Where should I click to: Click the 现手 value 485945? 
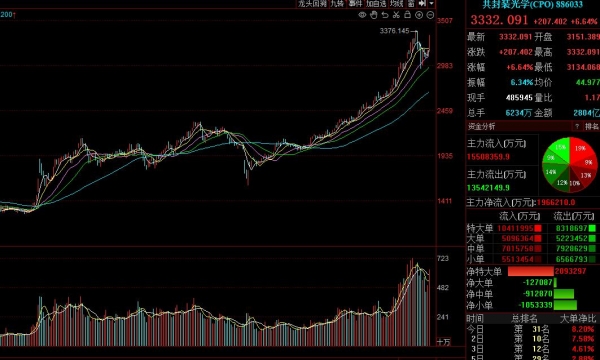(519, 98)
